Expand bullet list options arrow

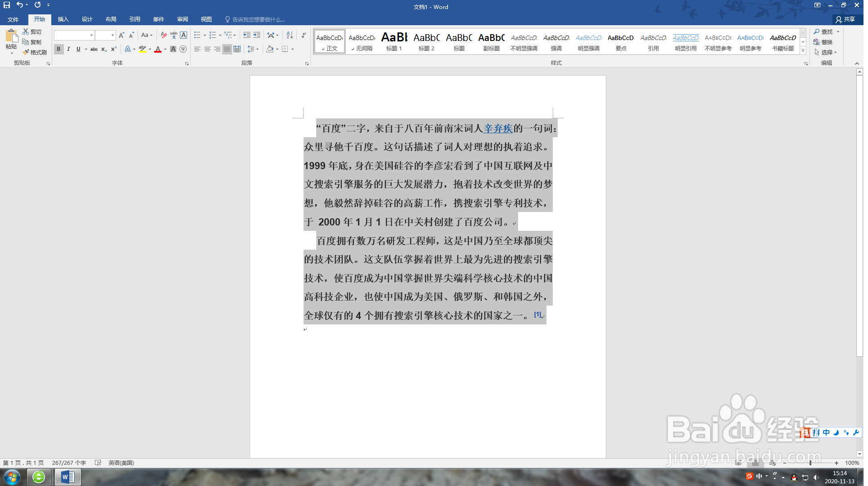click(x=205, y=35)
